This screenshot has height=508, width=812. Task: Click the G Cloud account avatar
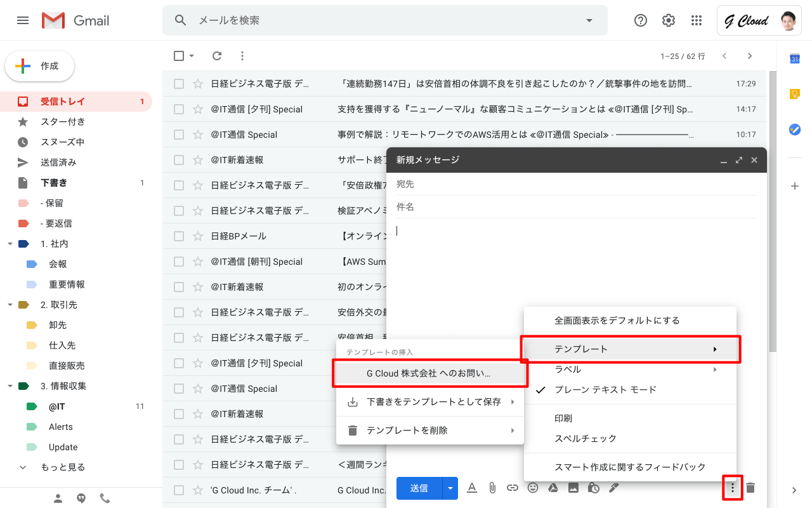coord(789,21)
